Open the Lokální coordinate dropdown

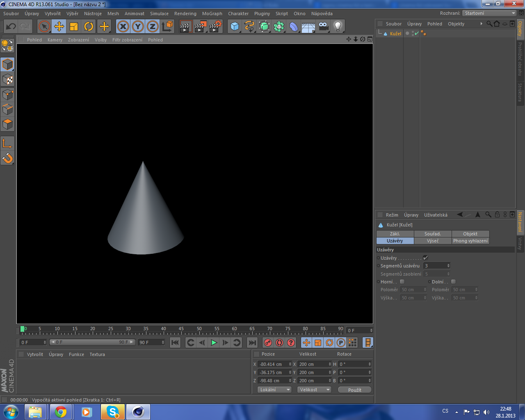(x=274, y=390)
